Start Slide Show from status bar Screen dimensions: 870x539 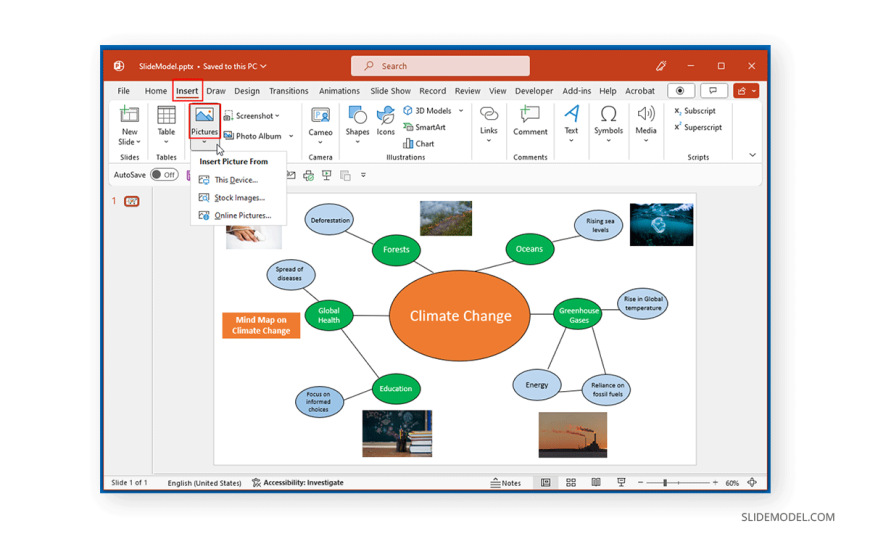[621, 482]
